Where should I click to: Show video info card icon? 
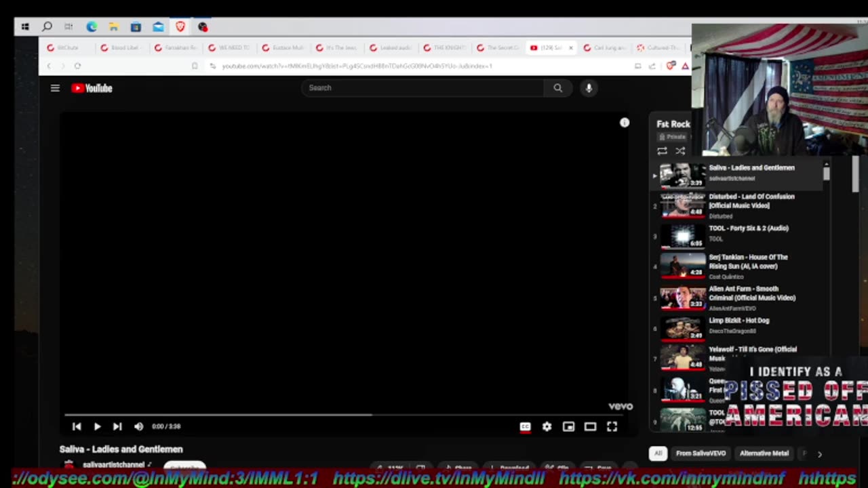click(625, 123)
